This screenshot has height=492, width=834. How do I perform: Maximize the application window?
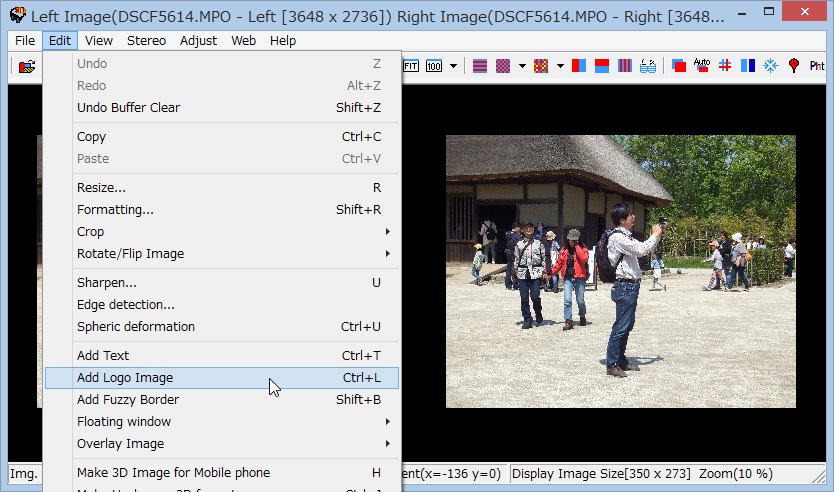click(x=769, y=12)
